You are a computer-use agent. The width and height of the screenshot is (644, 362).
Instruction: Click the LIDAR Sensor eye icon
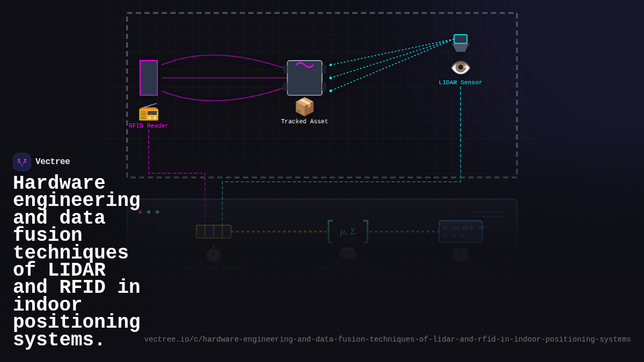click(x=460, y=68)
